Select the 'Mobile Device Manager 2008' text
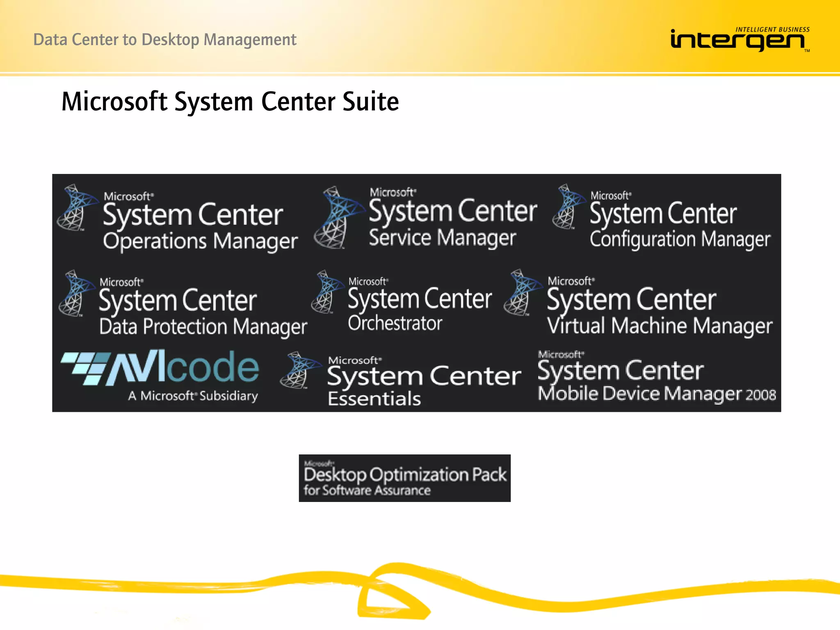The image size is (840, 630). [x=657, y=394]
